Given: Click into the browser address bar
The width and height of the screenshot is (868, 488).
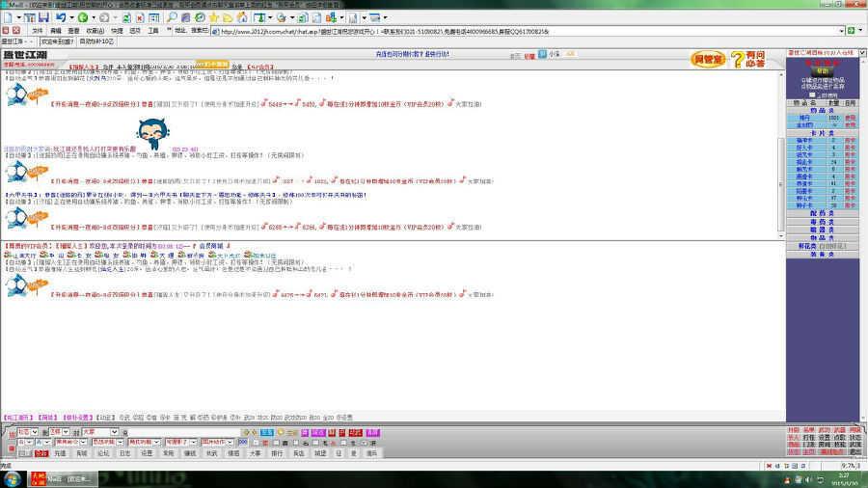Looking at the screenshot, I should pos(526,31).
